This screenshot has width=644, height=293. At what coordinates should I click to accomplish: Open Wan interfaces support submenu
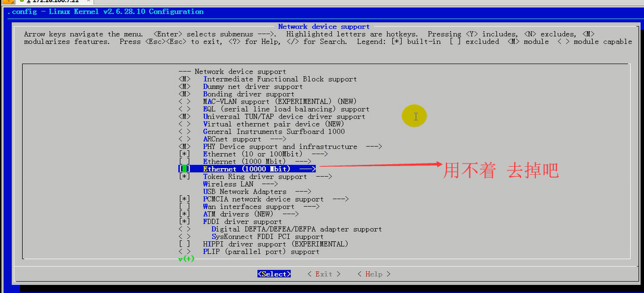(261, 207)
